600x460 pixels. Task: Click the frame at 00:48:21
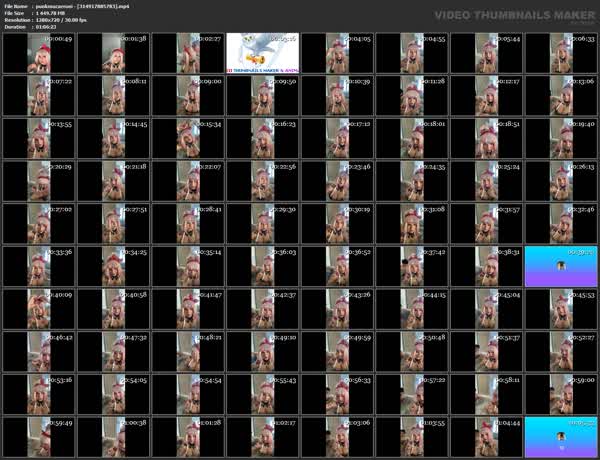pyautogui.click(x=187, y=352)
